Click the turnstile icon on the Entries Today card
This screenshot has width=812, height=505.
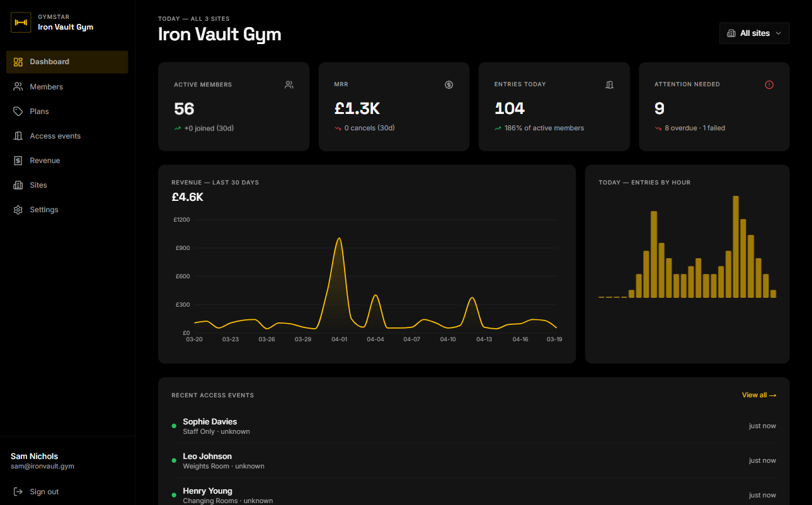[x=609, y=84]
